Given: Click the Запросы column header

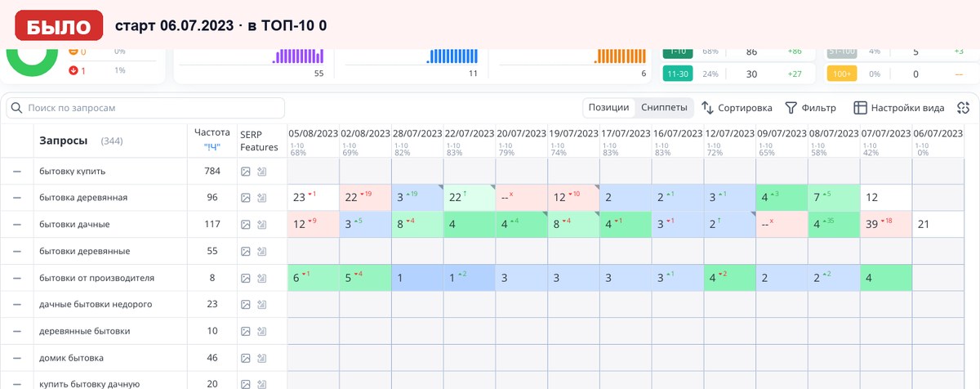Looking at the screenshot, I should pos(64,141).
